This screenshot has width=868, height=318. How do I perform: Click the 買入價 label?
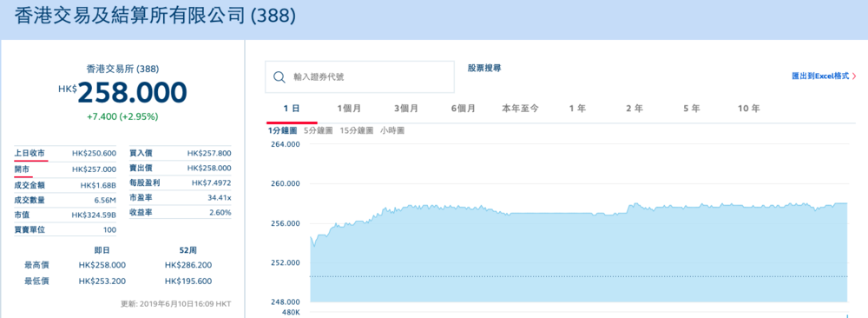click(141, 153)
